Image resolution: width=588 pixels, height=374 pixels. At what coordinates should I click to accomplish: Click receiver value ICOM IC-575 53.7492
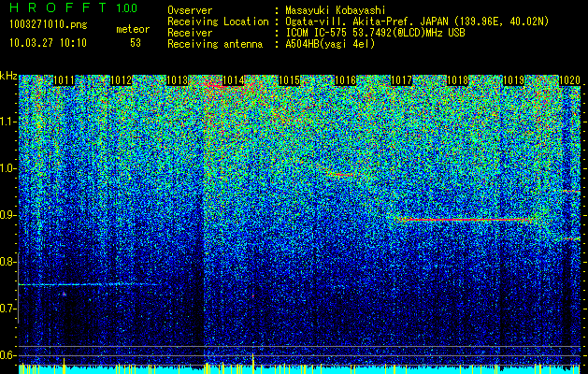click(x=375, y=33)
